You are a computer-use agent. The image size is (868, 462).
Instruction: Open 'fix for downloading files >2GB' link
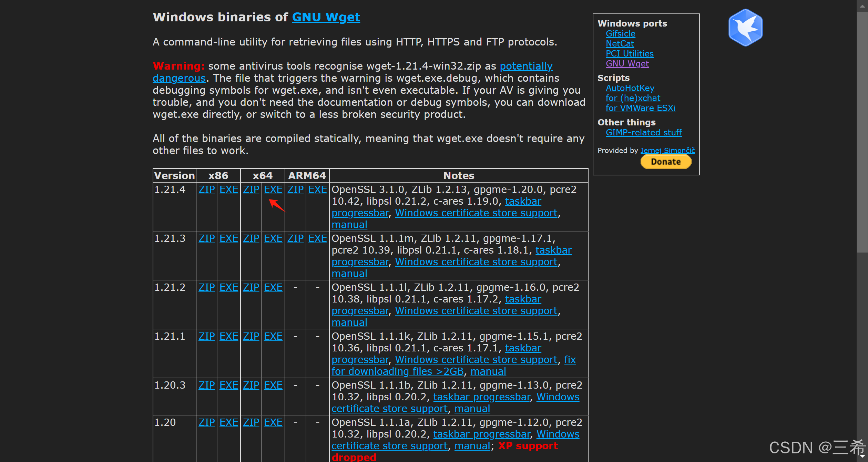coord(397,371)
